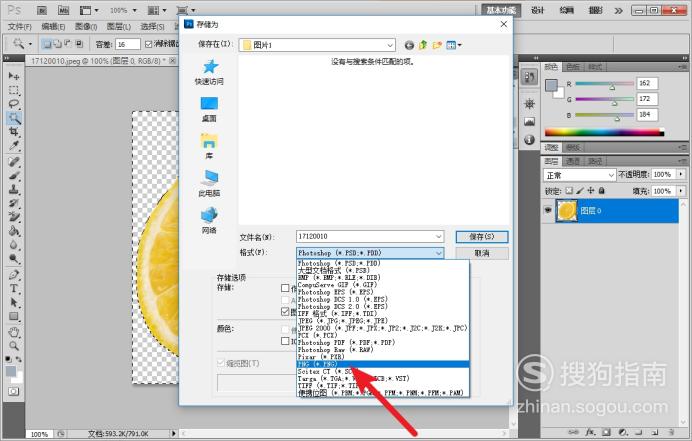Open the Layer menu

coord(119,27)
